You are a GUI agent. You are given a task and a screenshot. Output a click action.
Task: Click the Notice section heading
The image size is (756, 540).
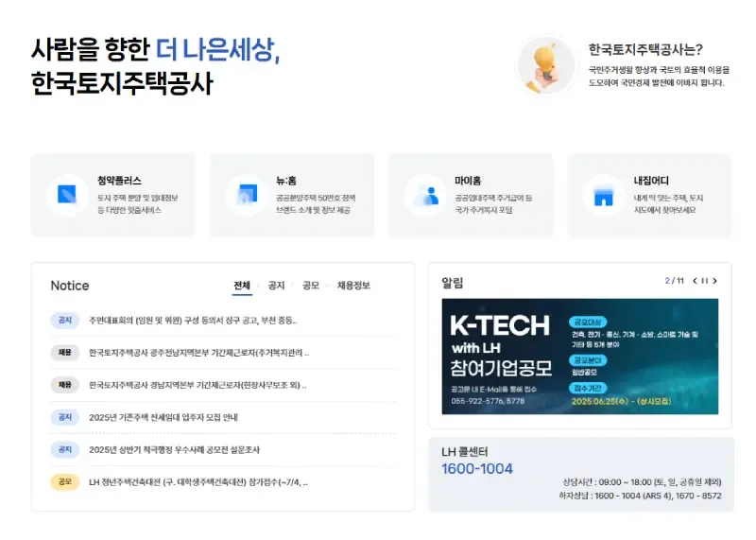[x=70, y=286]
